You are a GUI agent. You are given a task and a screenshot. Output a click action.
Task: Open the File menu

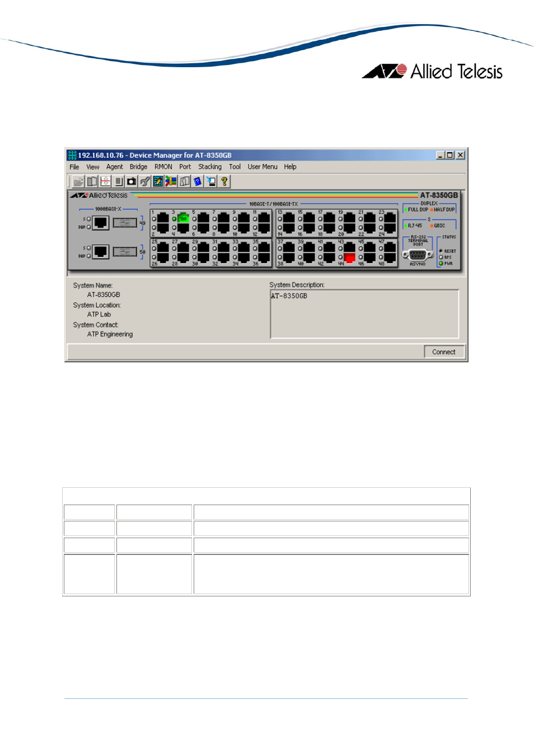(x=74, y=167)
